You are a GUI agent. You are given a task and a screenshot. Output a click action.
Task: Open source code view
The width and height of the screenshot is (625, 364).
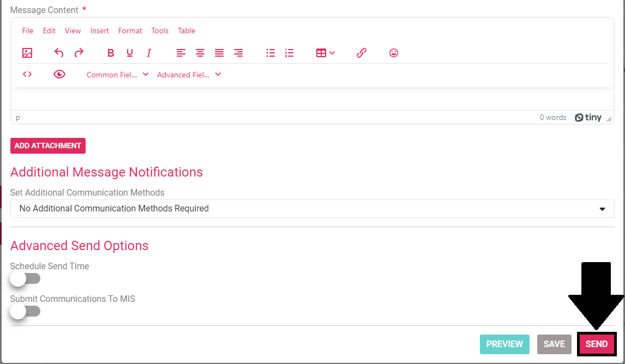click(27, 74)
